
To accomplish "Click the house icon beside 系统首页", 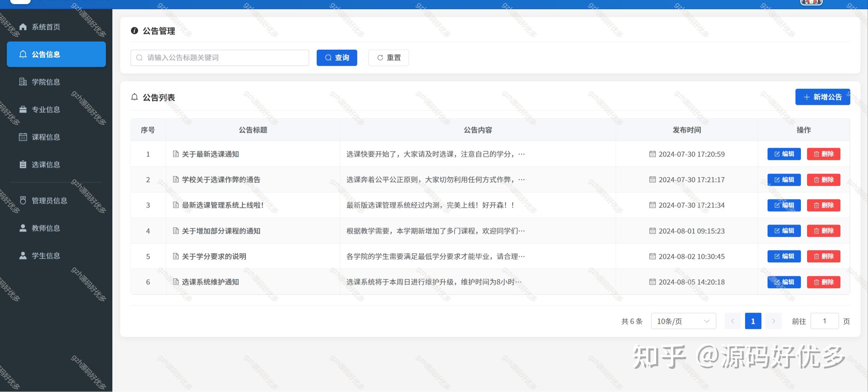I will click(x=23, y=27).
